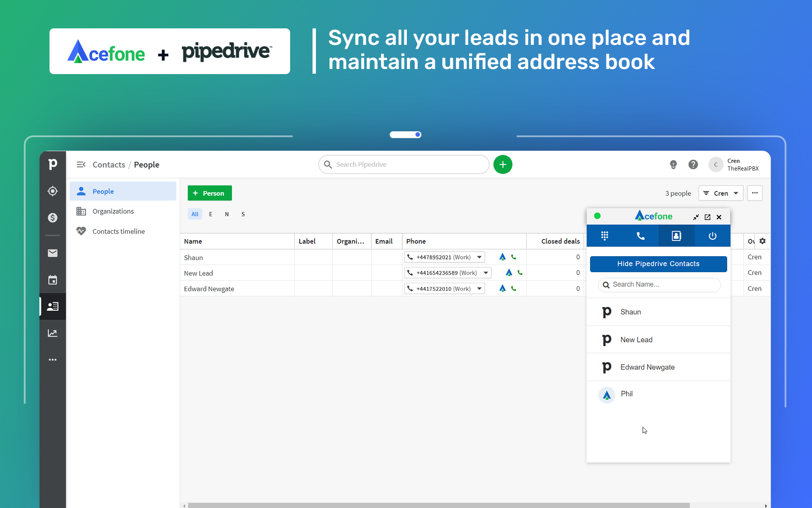Click Acefone call icon in Shaun row
Viewport: 812px width, 508px height.
(502, 257)
